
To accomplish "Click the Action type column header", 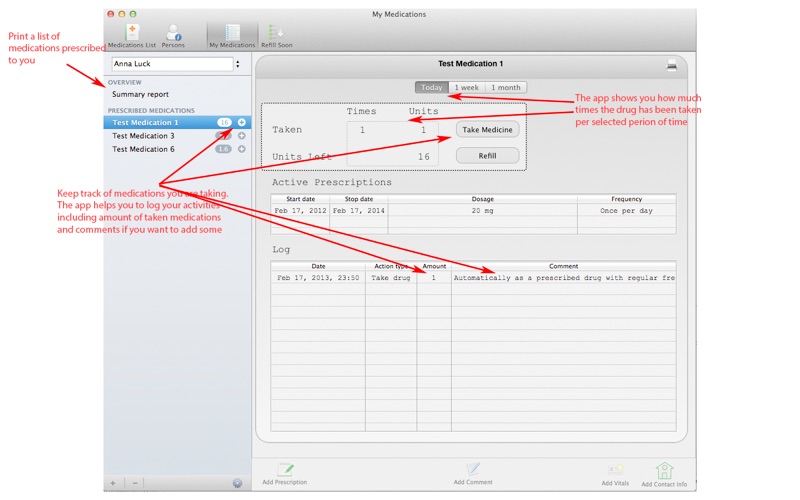I will point(391,266).
